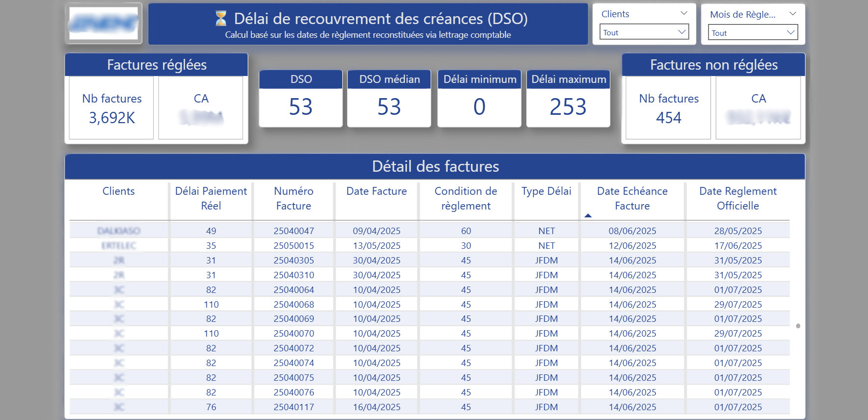Select invoice number 25040117
The width and height of the screenshot is (868, 420).
coord(294,407)
